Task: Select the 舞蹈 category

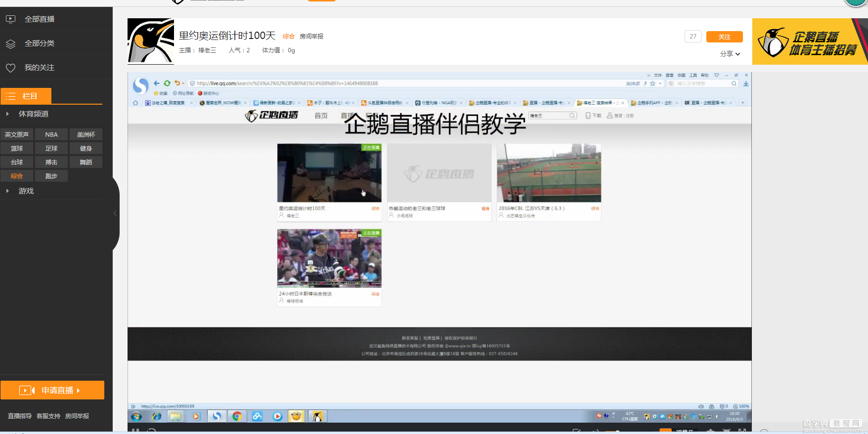Action: [86, 162]
